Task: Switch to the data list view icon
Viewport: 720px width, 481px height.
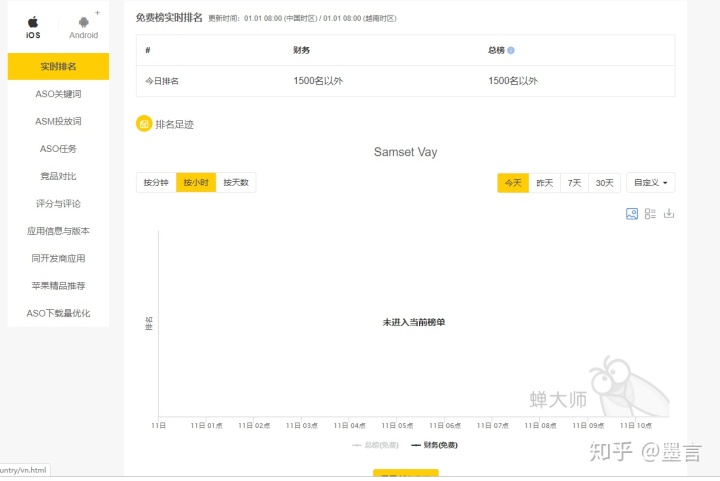Action: [x=650, y=213]
